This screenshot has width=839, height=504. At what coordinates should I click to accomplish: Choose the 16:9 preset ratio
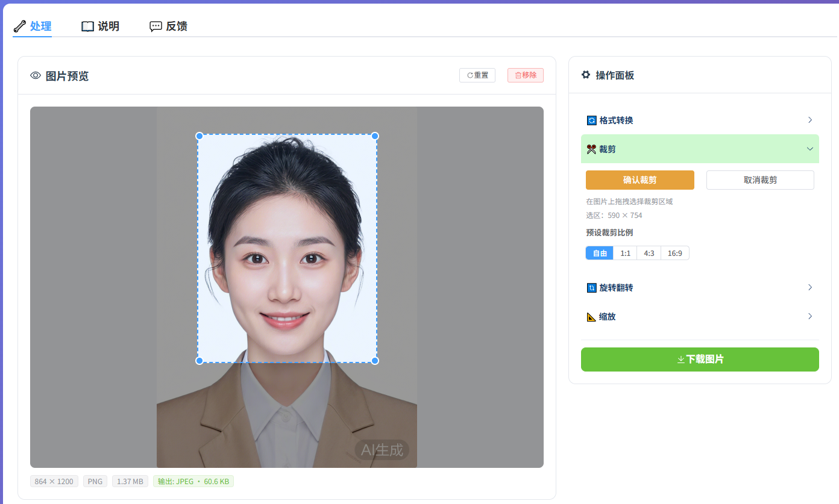675,253
